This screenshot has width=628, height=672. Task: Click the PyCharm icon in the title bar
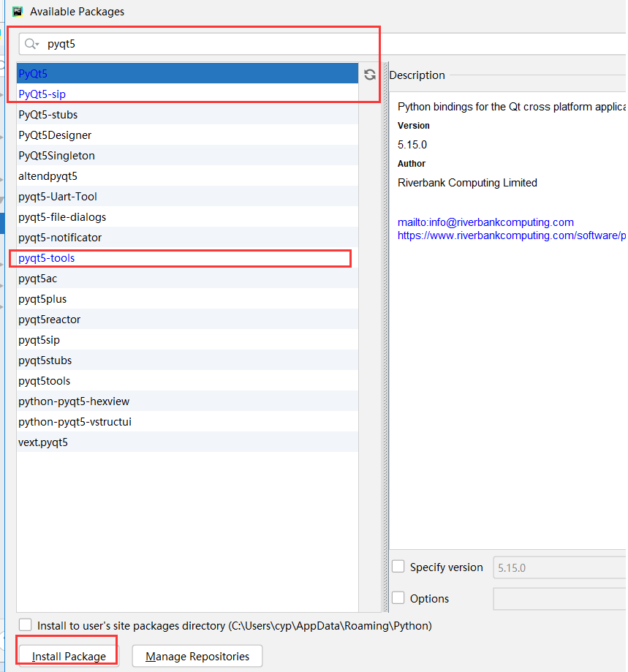(x=18, y=12)
